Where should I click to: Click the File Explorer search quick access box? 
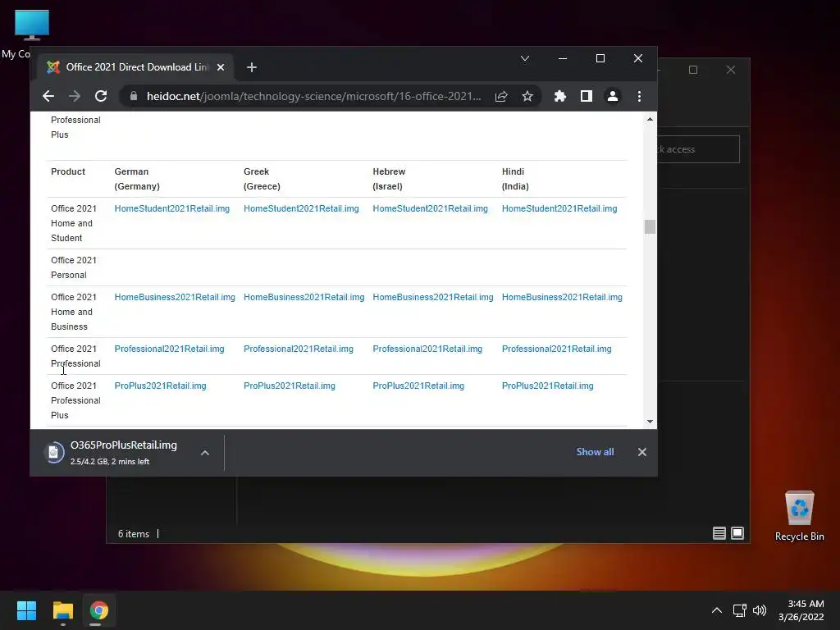pos(699,149)
